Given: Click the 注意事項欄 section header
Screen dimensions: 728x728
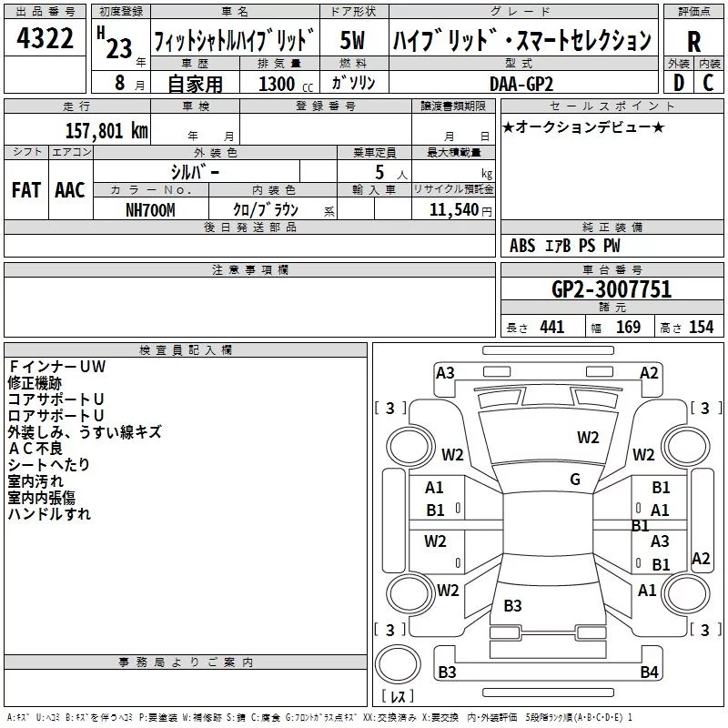Looking at the screenshot, I should (249, 269).
